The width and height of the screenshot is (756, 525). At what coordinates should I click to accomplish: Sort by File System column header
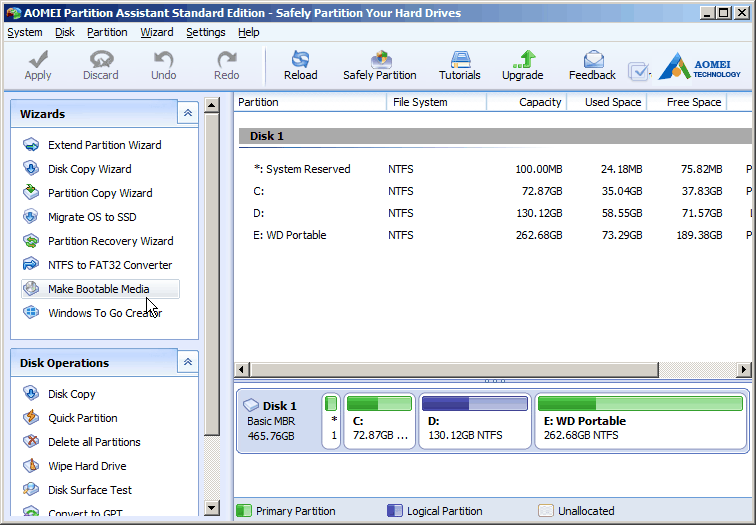tap(437, 102)
